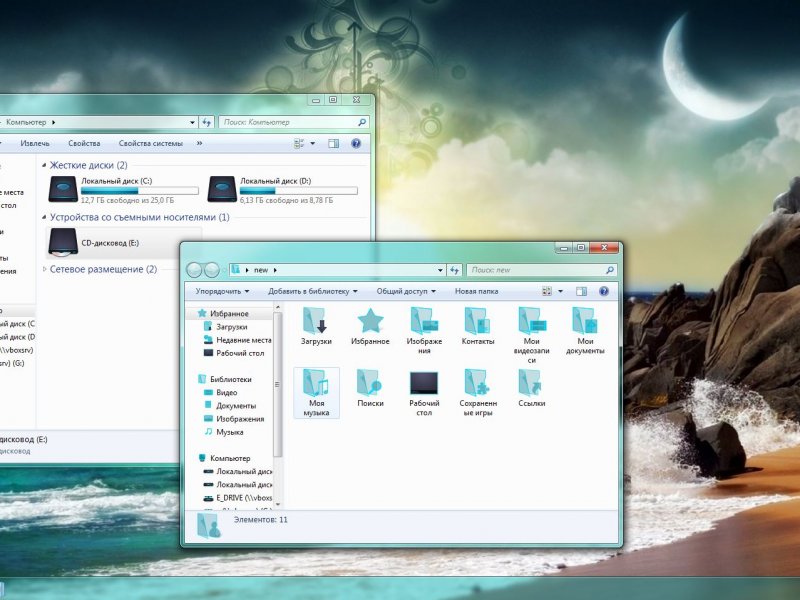Image resolution: width=800 pixels, height=600 pixels.
Task: Open the Добавить в библиотеку dropdown
Action: point(313,291)
